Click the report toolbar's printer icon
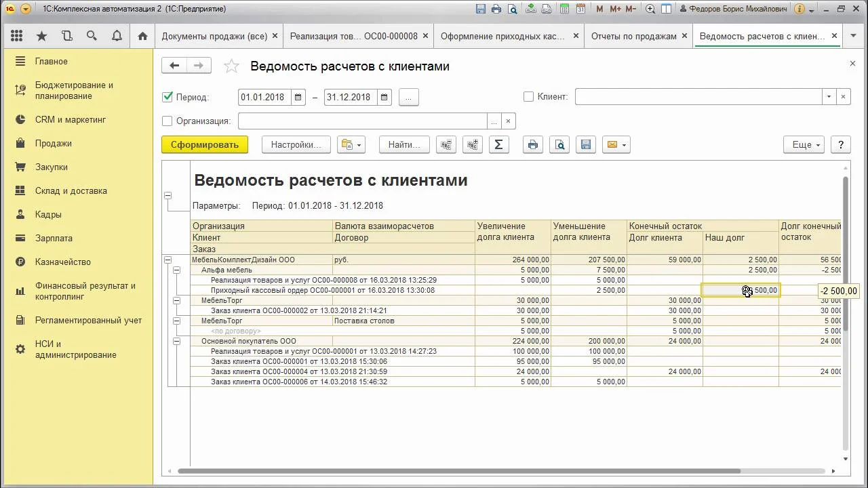Viewport: 868px width, 488px height. click(x=533, y=144)
